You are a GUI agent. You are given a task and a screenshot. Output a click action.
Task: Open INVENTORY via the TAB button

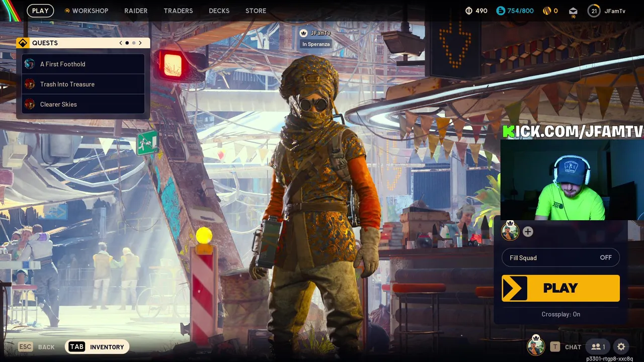97,346
